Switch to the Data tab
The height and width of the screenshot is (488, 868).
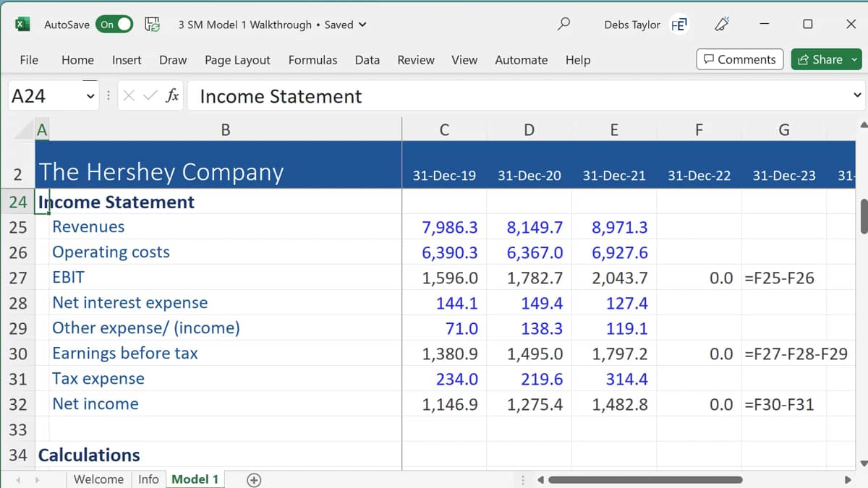[x=367, y=60]
